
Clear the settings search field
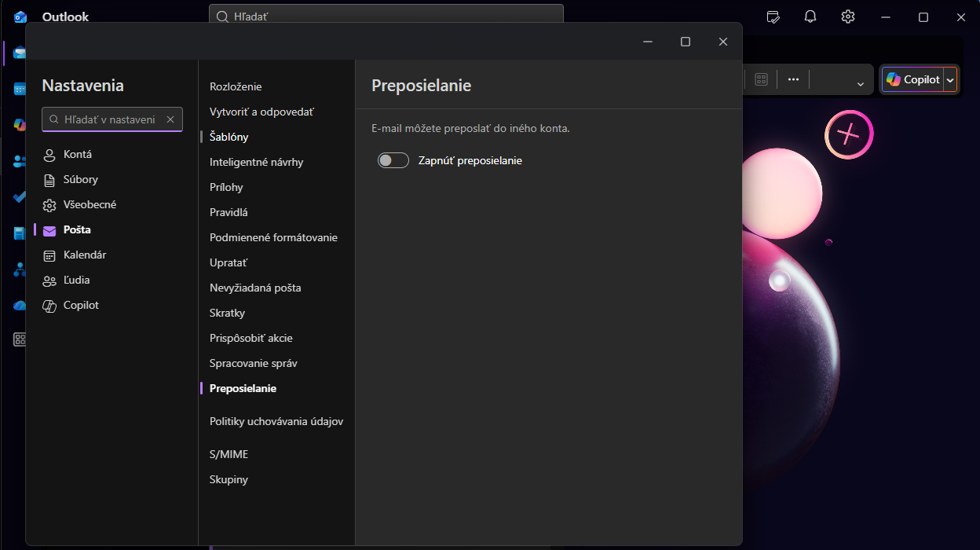(x=170, y=119)
